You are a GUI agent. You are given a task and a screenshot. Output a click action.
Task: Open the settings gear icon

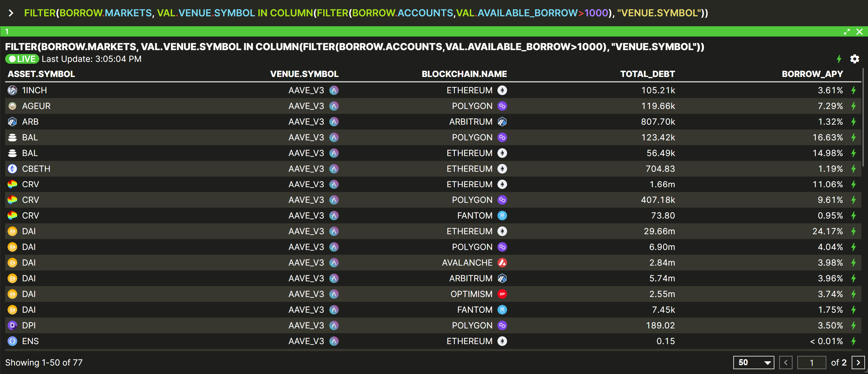coord(854,59)
